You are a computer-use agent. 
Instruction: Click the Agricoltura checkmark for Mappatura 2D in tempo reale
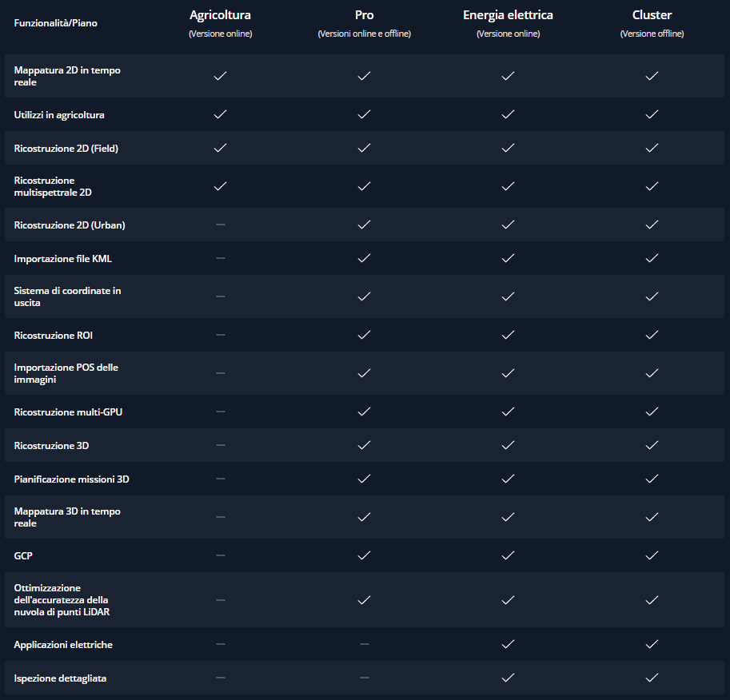pos(220,76)
